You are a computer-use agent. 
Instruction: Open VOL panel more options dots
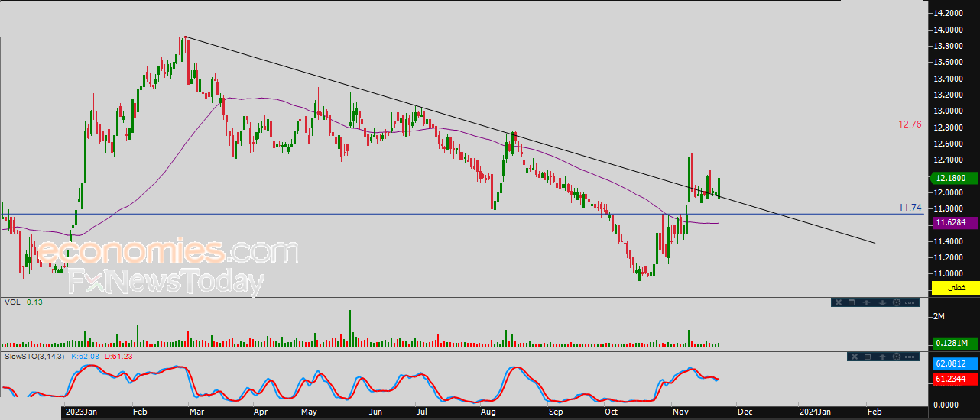(x=910, y=302)
